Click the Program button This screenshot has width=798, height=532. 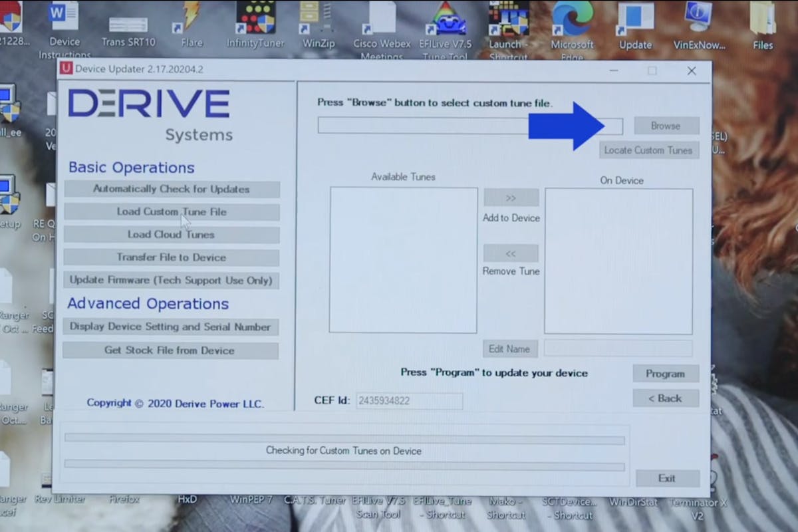tap(665, 374)
